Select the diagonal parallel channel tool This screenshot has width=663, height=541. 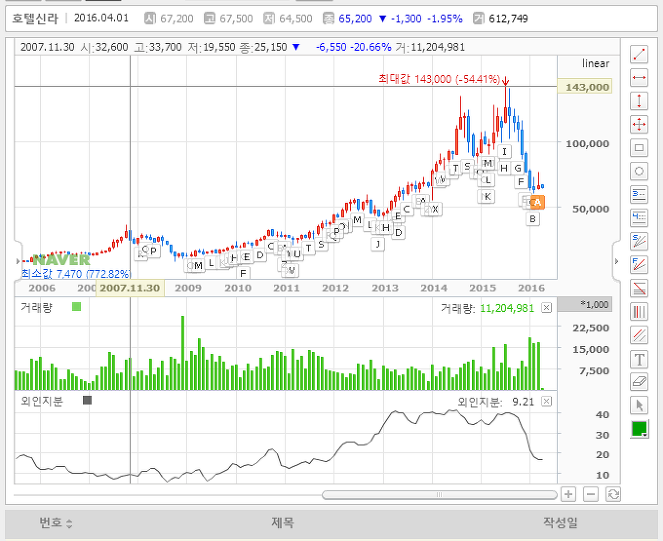[639, 335]
